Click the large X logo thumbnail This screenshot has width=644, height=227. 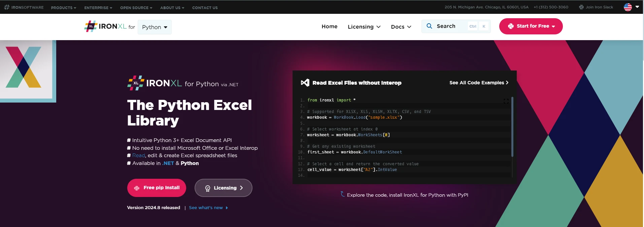tap(24, 67)
